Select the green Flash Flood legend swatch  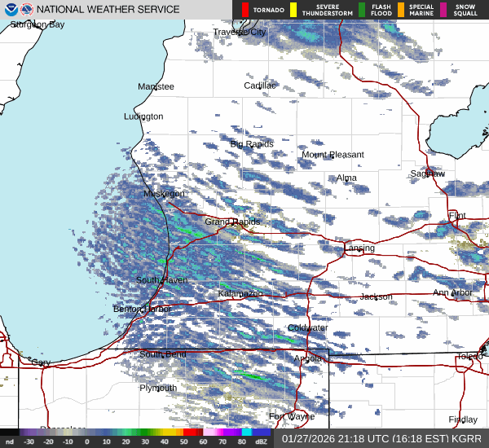coord(362,10)
